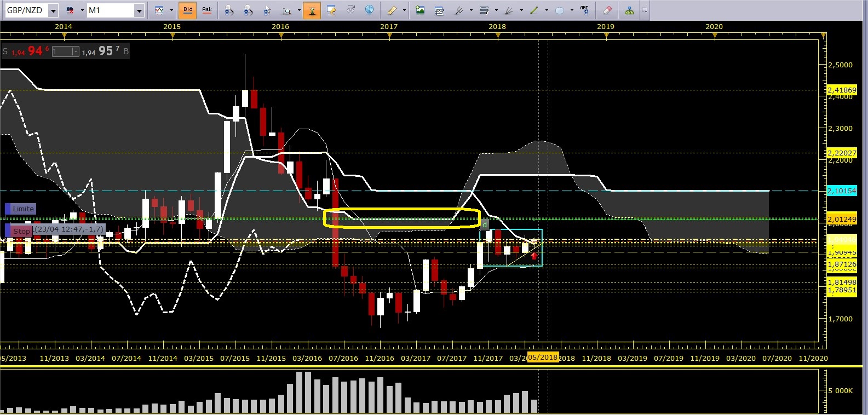
Task: Select the ABC text label tool
Action: pos(585,10)
